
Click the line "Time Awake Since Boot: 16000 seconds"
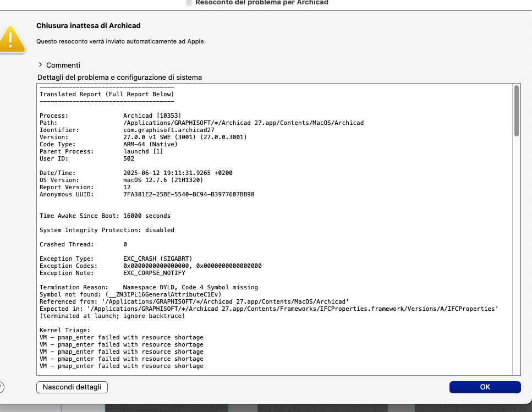pos(105,216)
